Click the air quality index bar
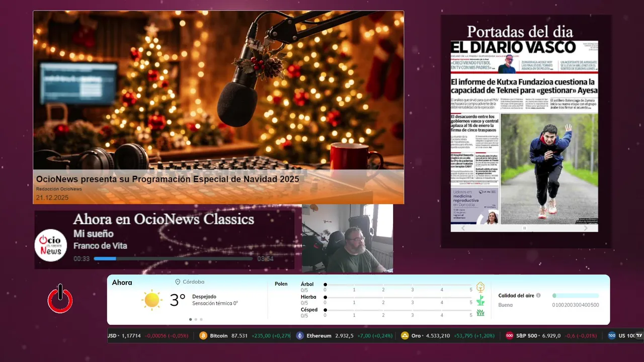The image size is (644, 362). (576, 296)
